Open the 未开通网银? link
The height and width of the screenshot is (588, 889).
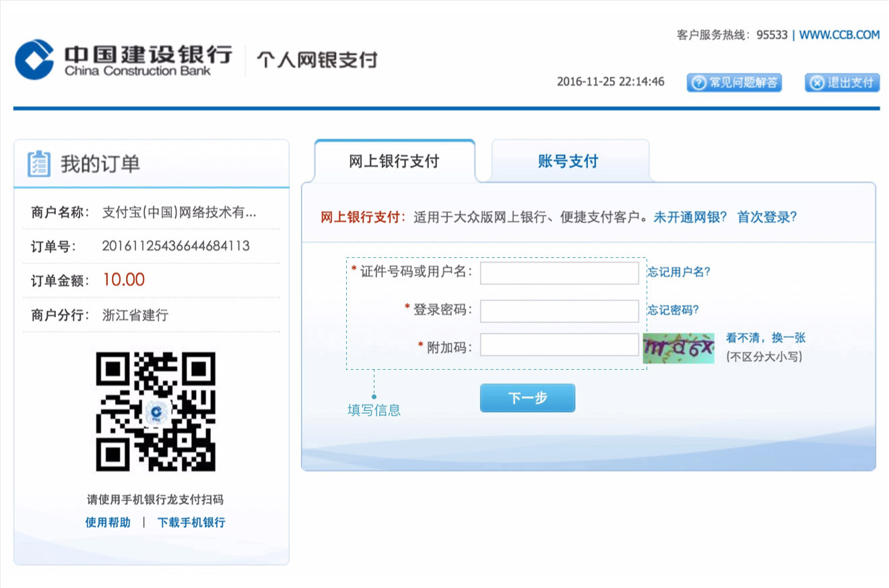click(690, 218)
